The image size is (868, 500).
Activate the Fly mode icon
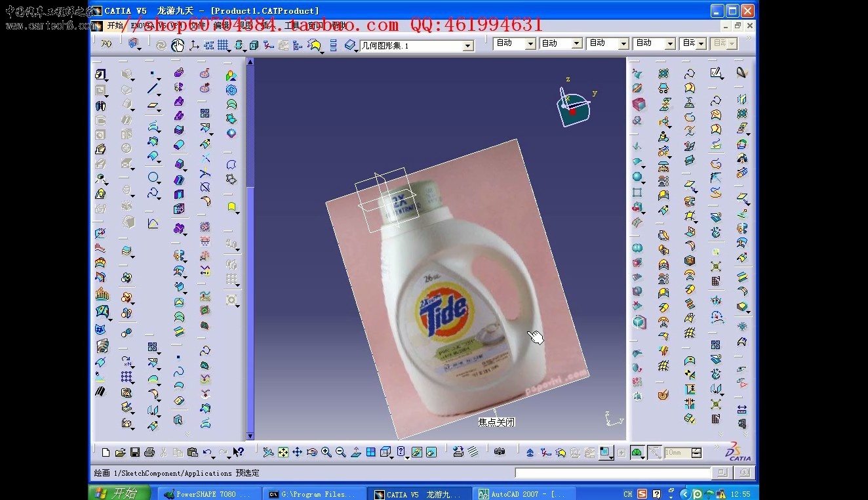268,452
